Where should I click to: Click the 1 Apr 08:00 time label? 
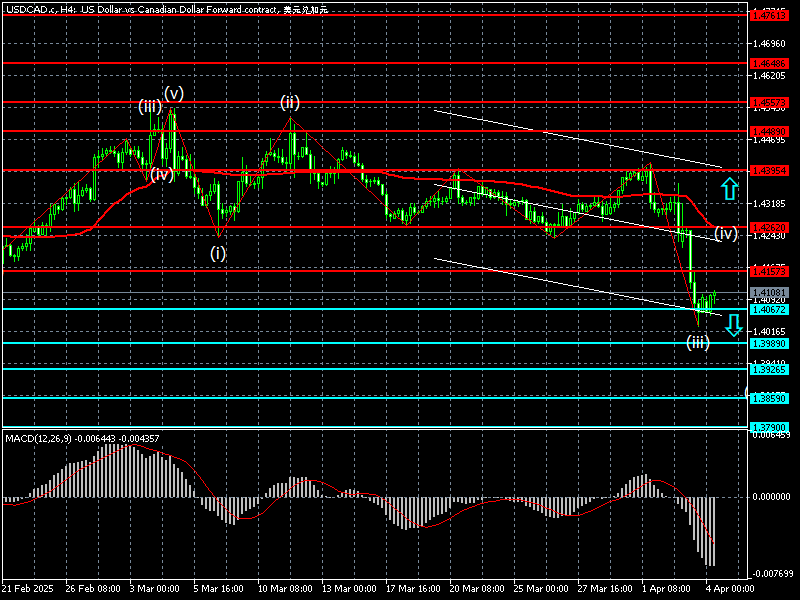(666, 589)
